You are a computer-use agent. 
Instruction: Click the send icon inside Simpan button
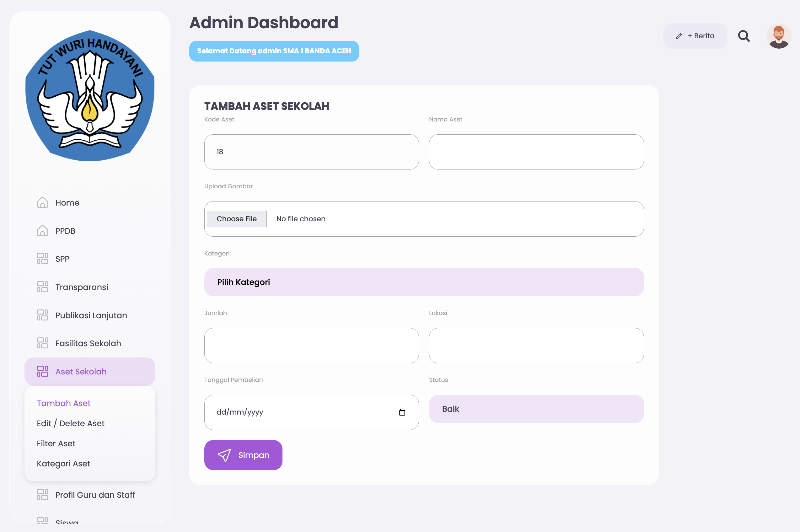225,455
